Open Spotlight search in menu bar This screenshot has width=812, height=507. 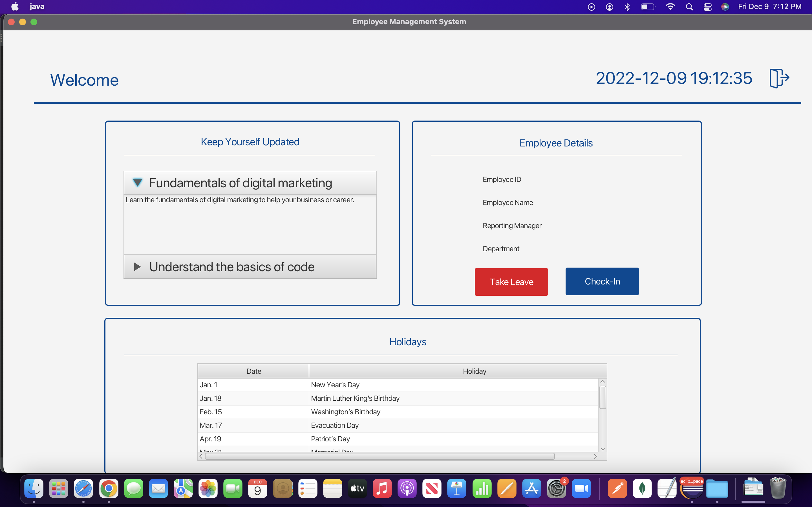(x=689, y=7)
